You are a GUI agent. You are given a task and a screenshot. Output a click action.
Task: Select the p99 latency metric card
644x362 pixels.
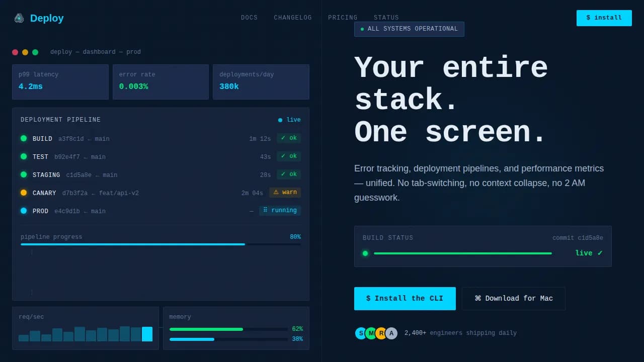(x=60, y=81)
